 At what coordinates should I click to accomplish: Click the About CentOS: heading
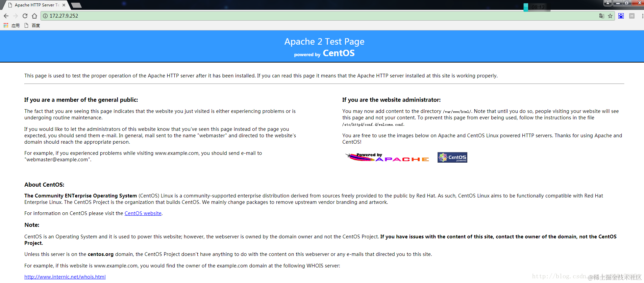coord(44,185)
